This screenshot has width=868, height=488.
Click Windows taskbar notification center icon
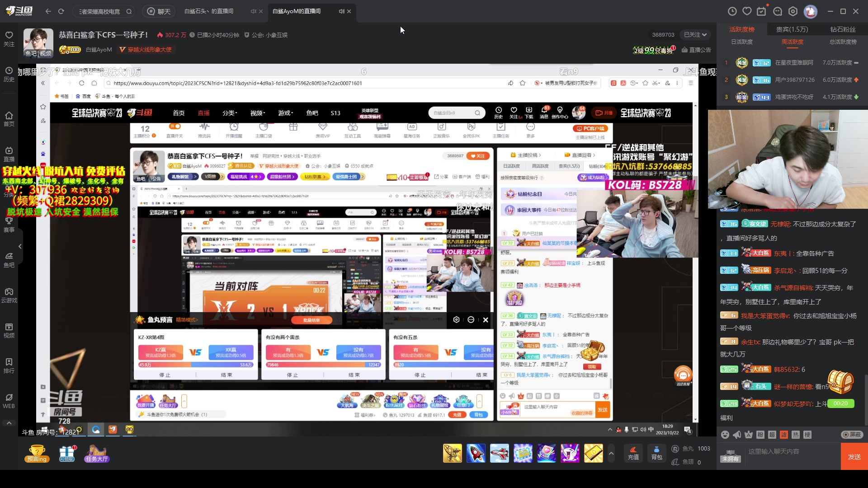pos(688,430)
